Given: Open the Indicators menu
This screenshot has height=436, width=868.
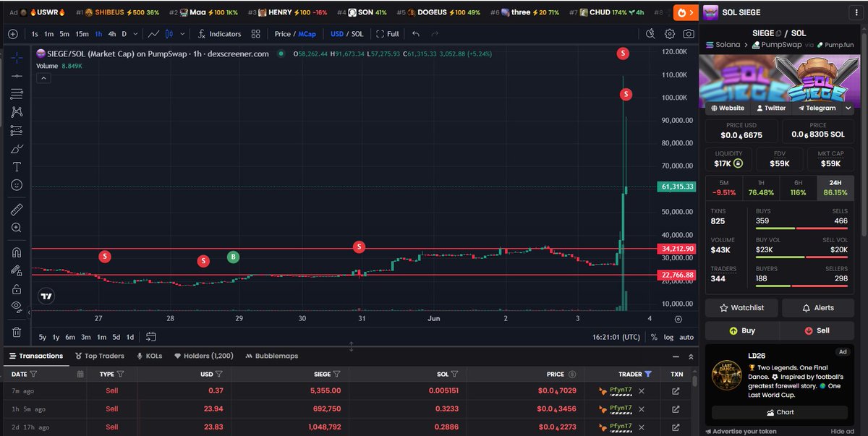Looking at the screenshot, I should click(x=219, y=34).
